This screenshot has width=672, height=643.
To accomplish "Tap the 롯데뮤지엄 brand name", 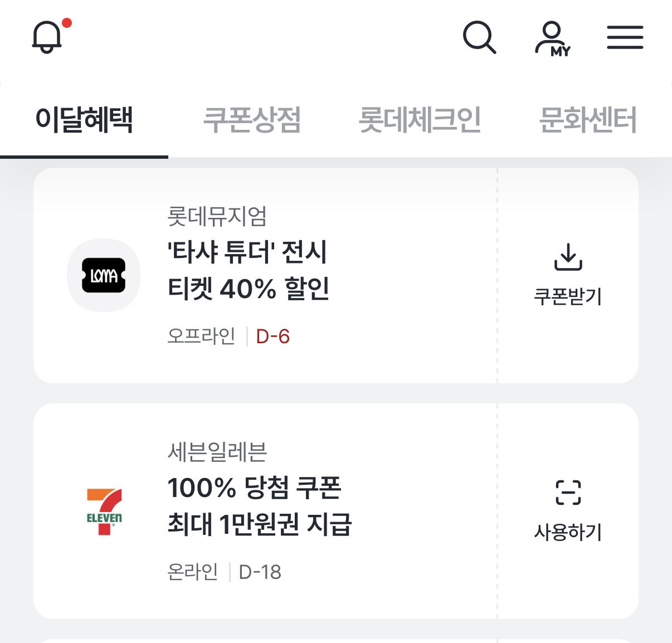I will pos(217,216).
